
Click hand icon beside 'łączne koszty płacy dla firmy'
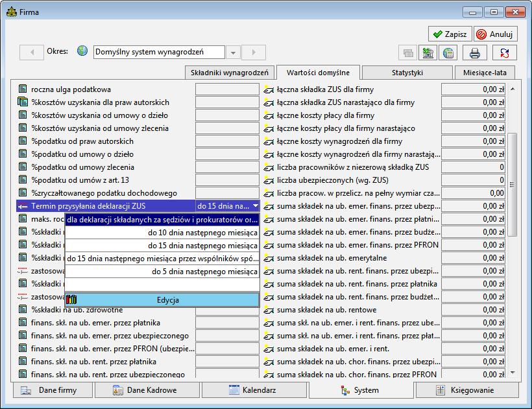pos(269,115)
